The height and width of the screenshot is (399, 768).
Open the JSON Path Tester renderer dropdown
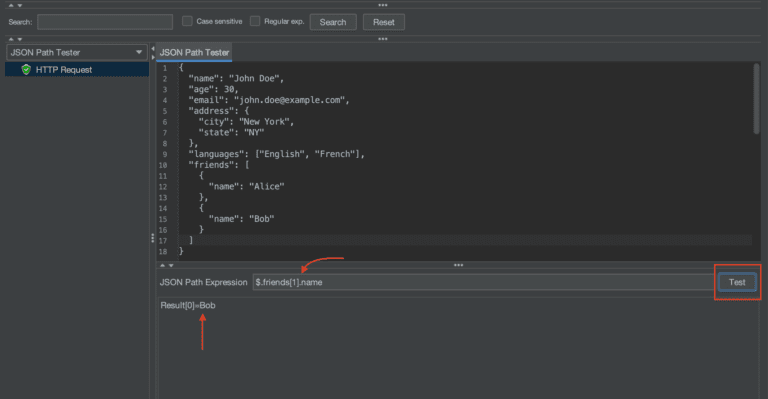77,52
